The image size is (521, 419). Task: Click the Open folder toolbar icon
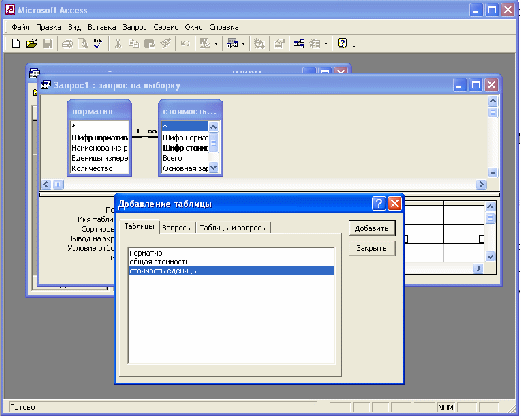point(31,43)
